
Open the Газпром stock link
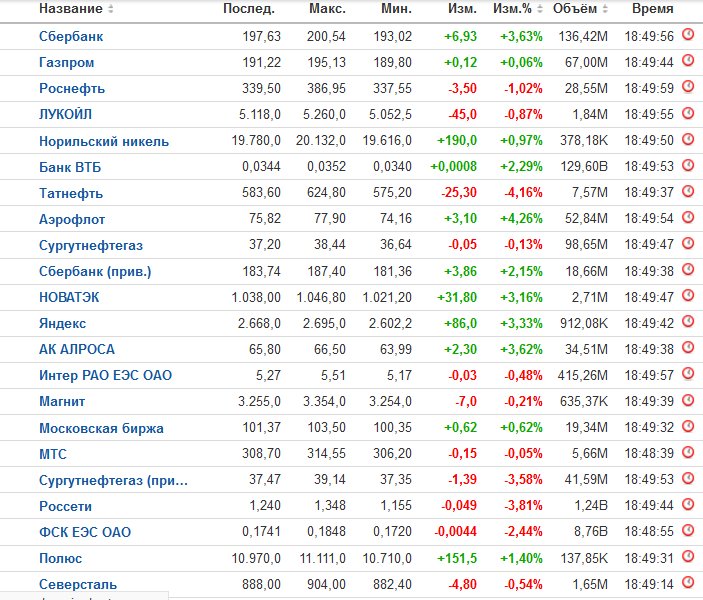tap(66, 62)
